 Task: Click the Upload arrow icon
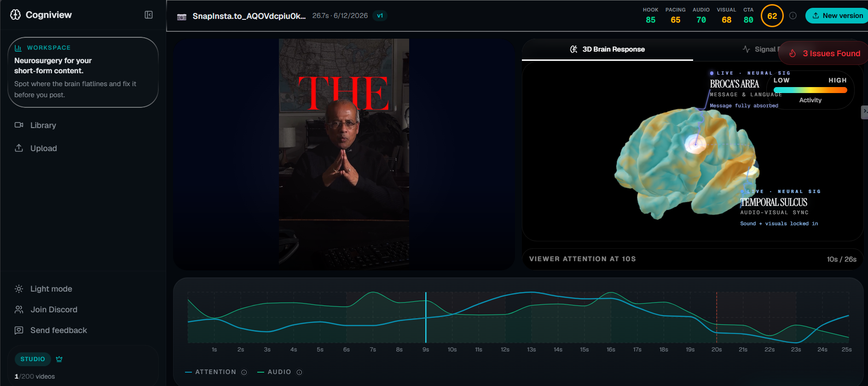[x=19, y=148]
